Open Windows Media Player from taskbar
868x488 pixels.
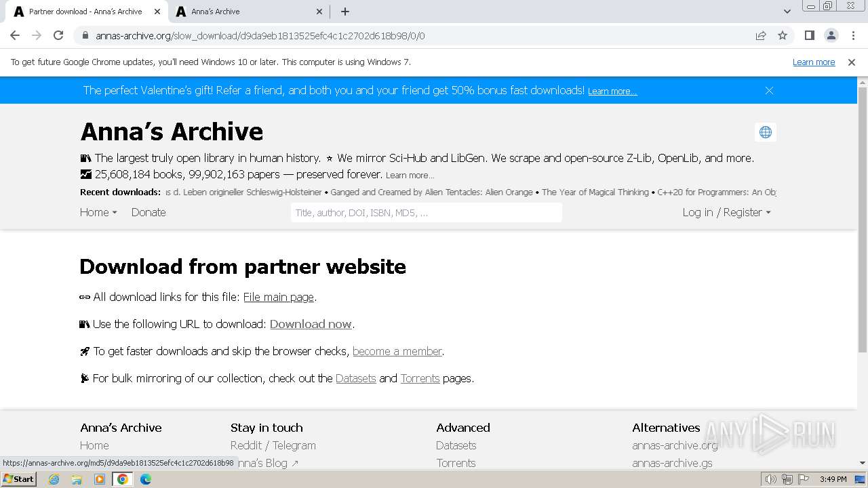100,479
